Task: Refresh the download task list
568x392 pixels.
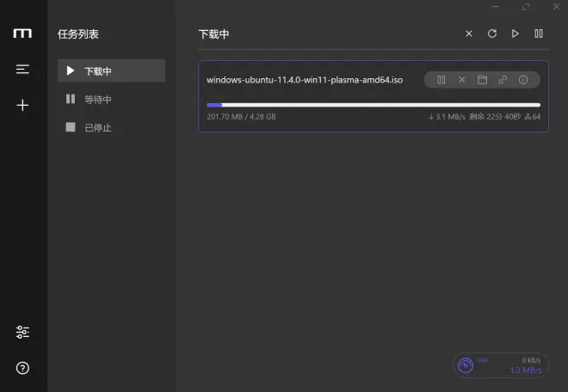Action: (x=492, y=34)
